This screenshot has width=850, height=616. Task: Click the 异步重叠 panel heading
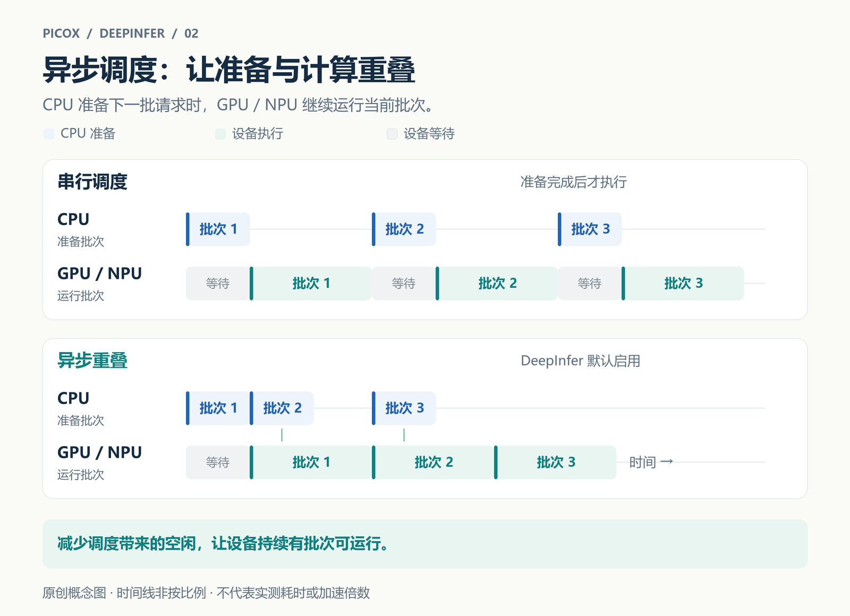click(92, 361)
